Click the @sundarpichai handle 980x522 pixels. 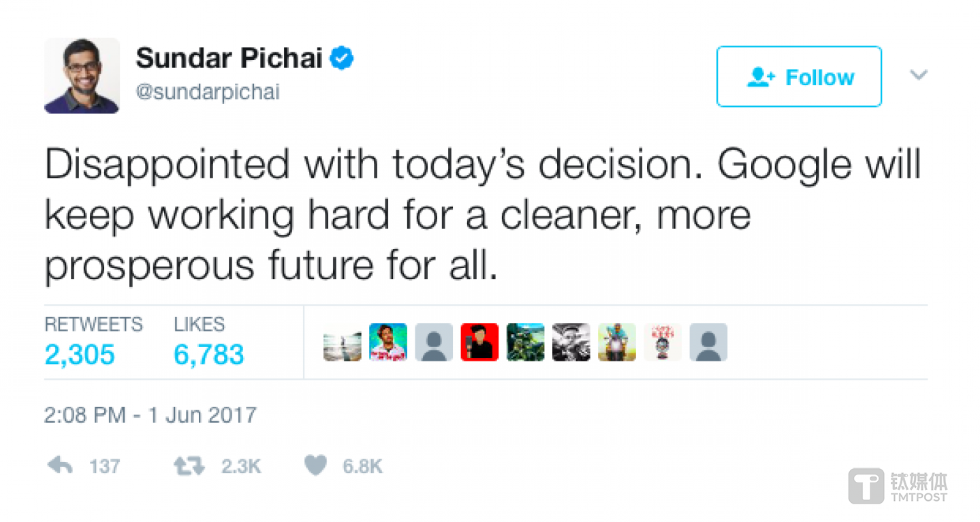coord(208,92)
